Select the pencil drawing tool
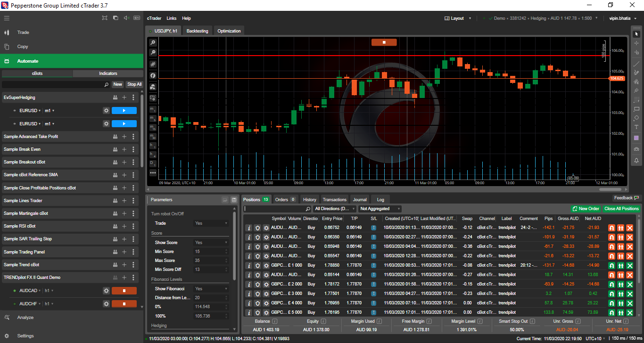Image resolution: width=644 pixels, height=343 pixels. coord(636,73)
